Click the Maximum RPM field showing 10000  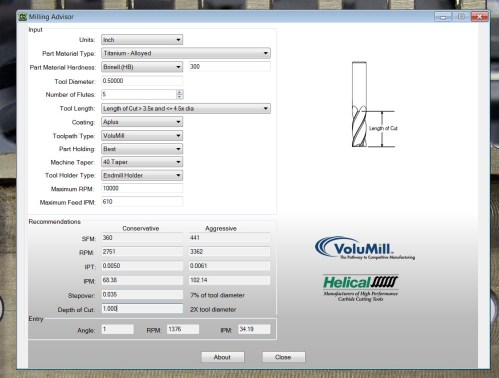[142, 189]
